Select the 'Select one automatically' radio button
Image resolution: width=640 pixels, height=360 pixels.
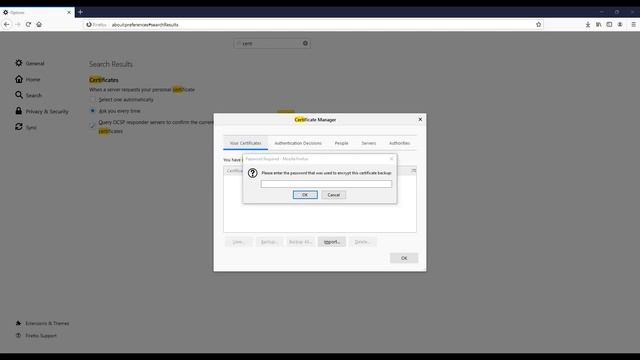pyautogui.click(x=93, y=100)
